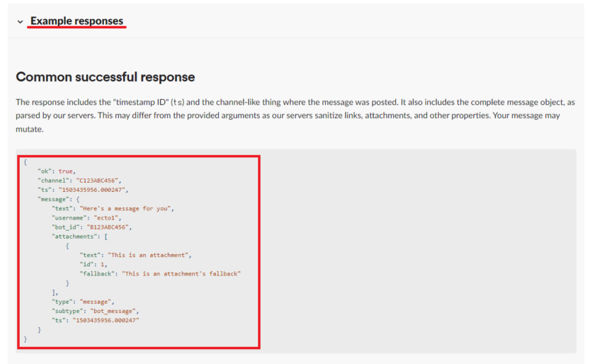The height and width of the screenshot is (364, 595).
Task: Click the ts value inside the message object
Action: 106,320
